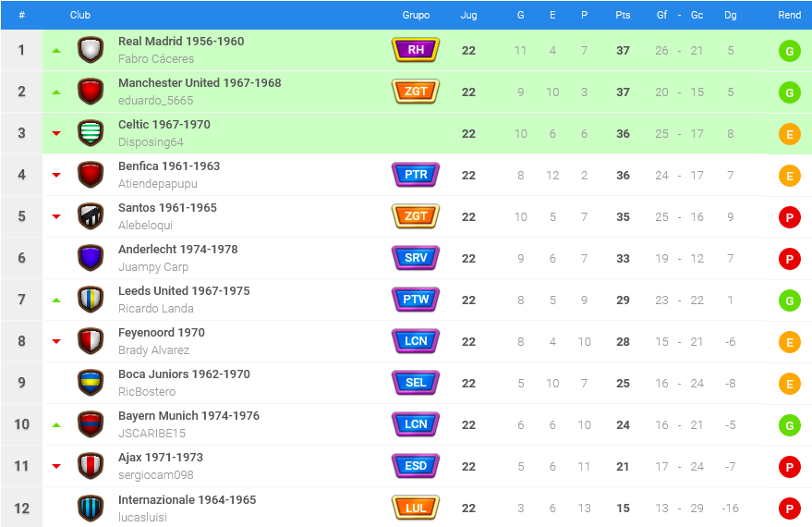Click the Real Madrid 1956-1960 club shield

click(91, 50)
